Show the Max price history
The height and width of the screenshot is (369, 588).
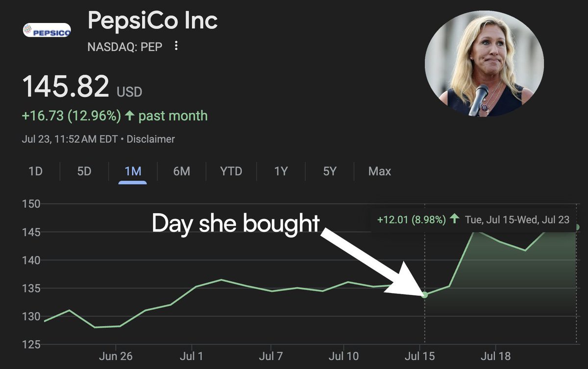[380, 172]
